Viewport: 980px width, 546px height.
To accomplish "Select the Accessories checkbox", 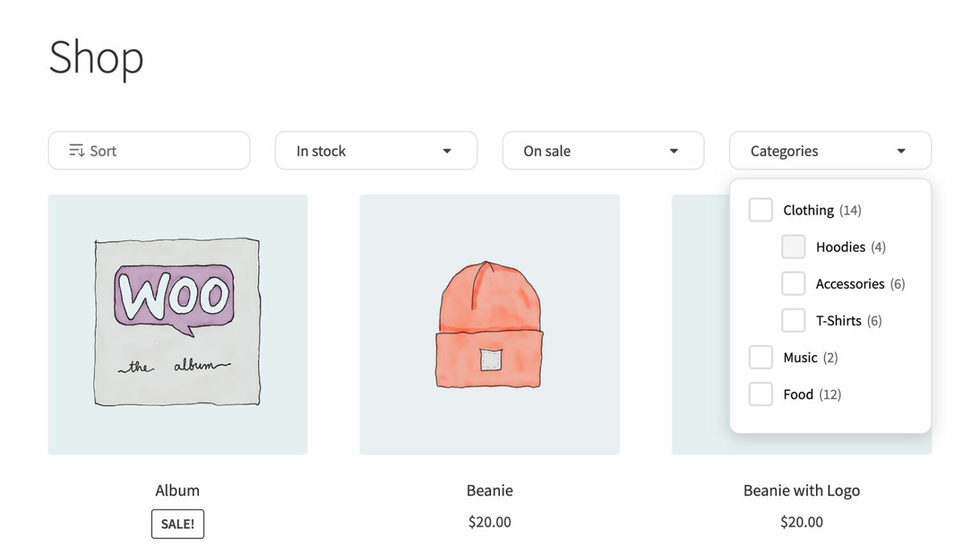I will click(793, 284).
